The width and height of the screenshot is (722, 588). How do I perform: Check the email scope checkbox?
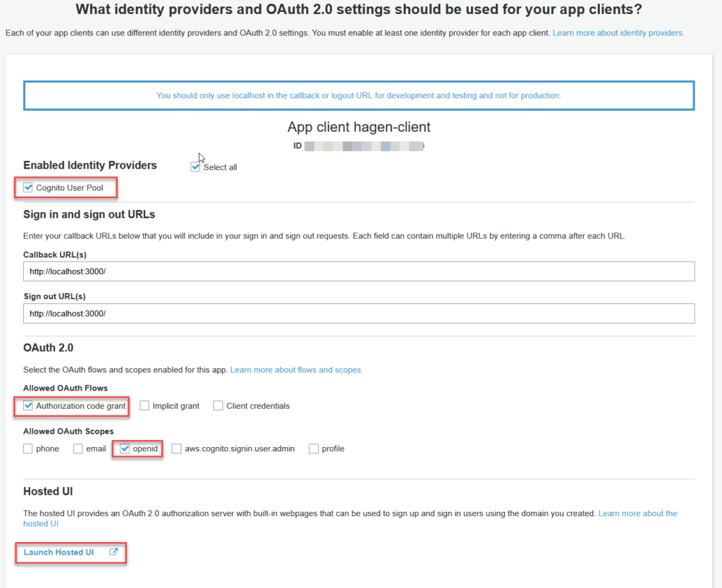[78, 448]
